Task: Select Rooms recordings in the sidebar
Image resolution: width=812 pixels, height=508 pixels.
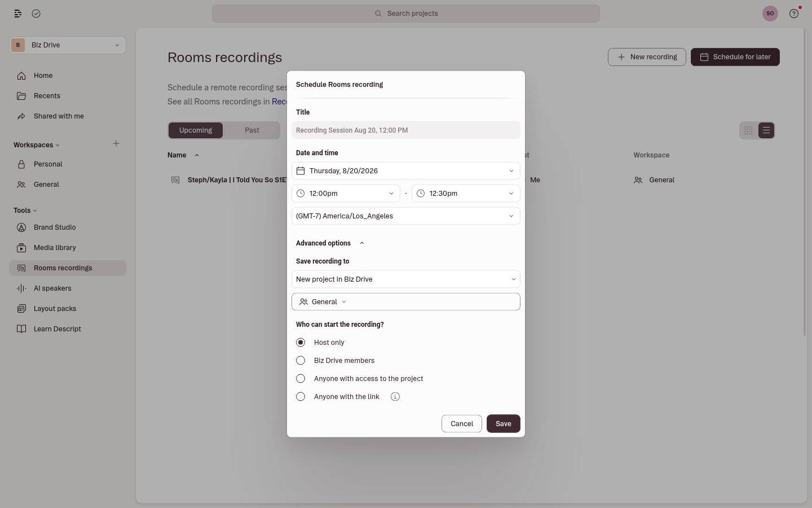Action: [x=68, y=268]
